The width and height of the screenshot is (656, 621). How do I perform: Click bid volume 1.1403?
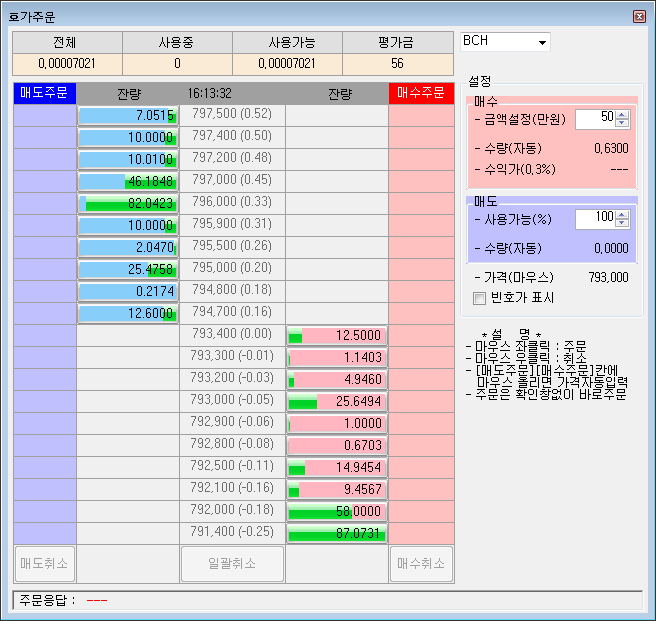[337, 357]
